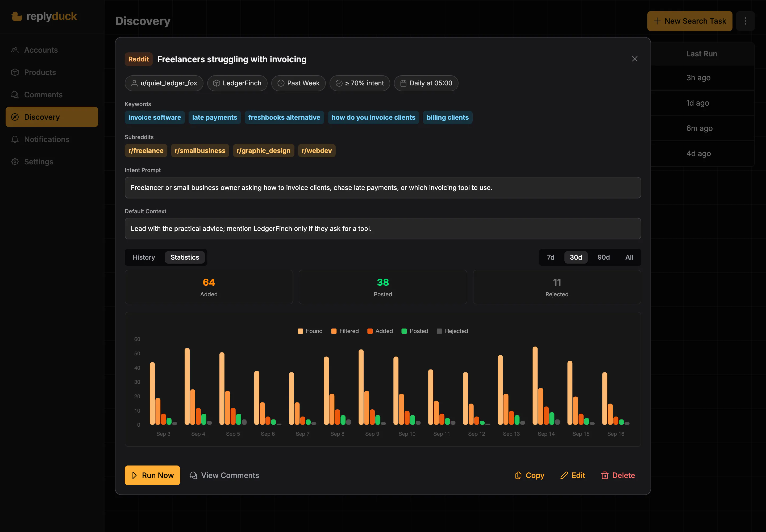Viewport: 766px width, 532px height.
Task: Click the user icon beside u/quiet_ledger_fox
Action: coord(134,83)
